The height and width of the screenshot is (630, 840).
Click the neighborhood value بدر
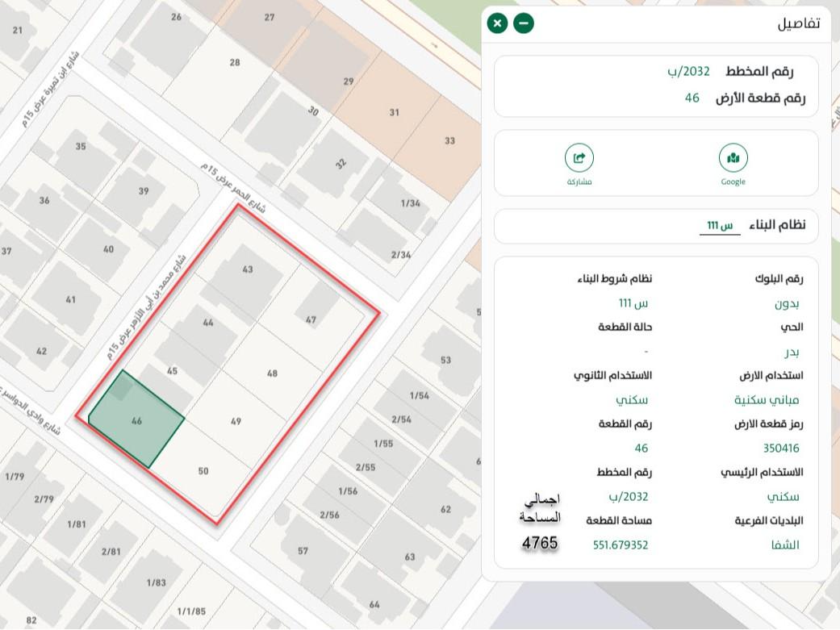(x=792, y=352)
